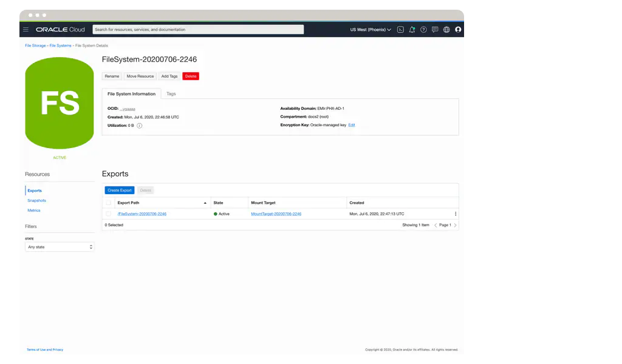622x364 pixels.
Task: Open the help question mark icon
Action: pyautogui.click(x=423, y=29)
